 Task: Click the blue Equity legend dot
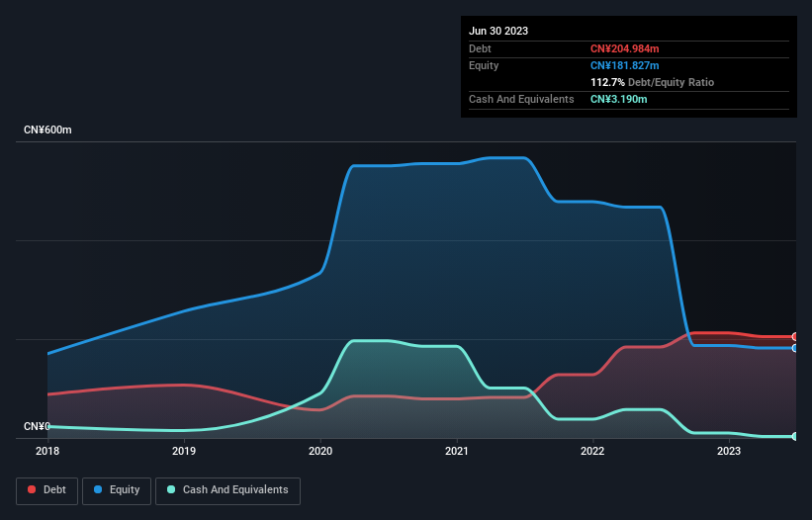click(x=98, y=489)
